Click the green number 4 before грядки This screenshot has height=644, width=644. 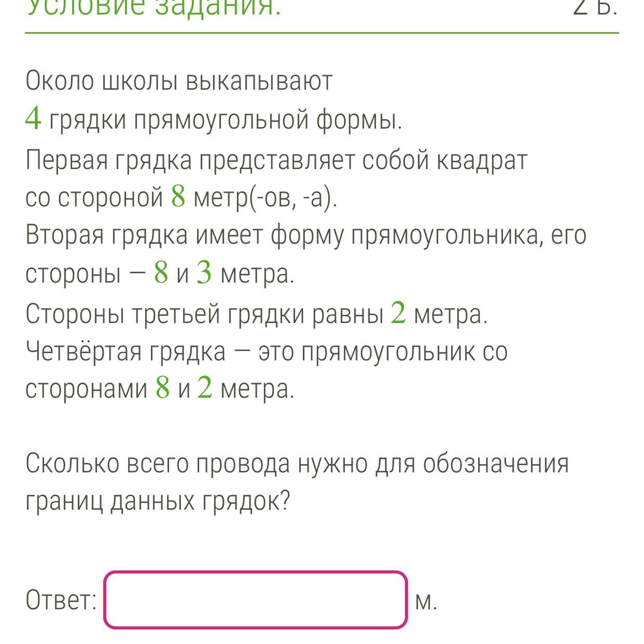[33, 119]
